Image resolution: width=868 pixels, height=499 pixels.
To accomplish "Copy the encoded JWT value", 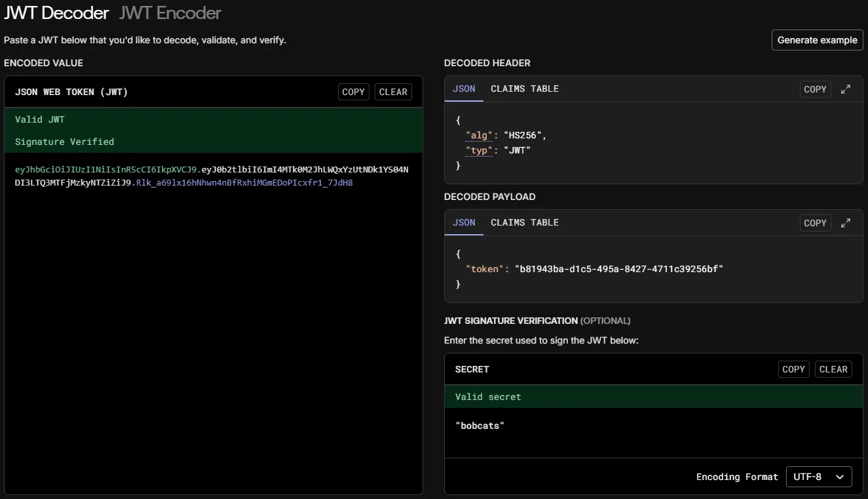I will click(x=353, y=91).
